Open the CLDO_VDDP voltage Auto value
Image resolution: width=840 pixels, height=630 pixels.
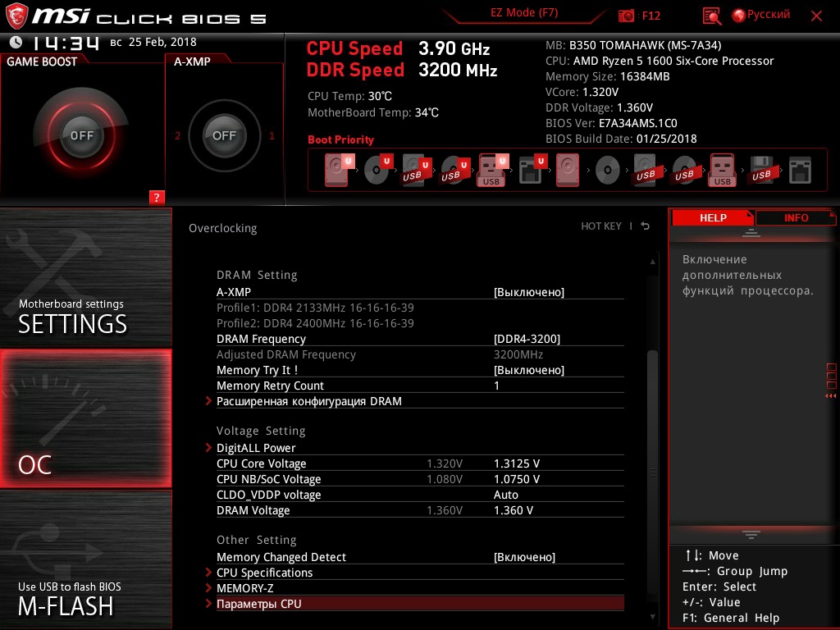505,495
